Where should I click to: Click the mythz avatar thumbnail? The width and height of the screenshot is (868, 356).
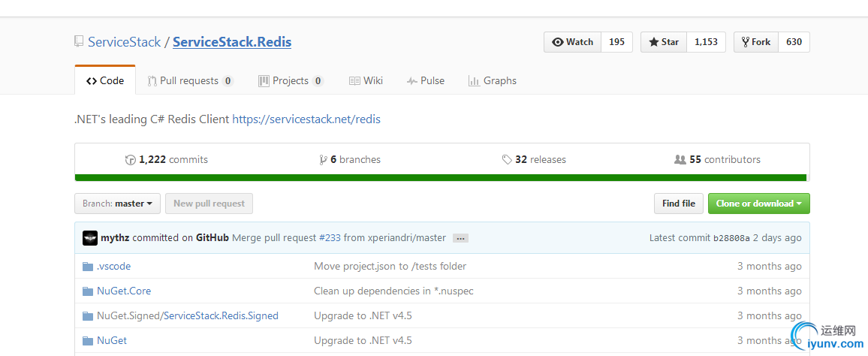tap(90, 238)
